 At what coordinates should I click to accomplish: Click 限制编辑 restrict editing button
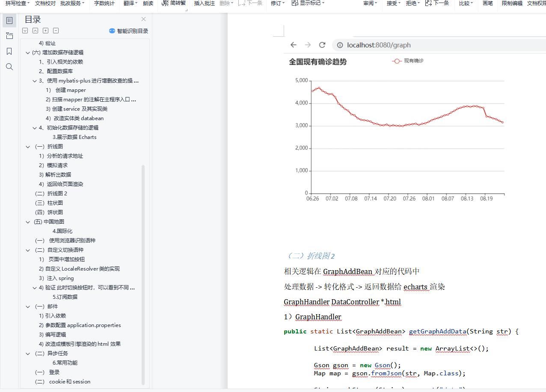tap(512, 3)
